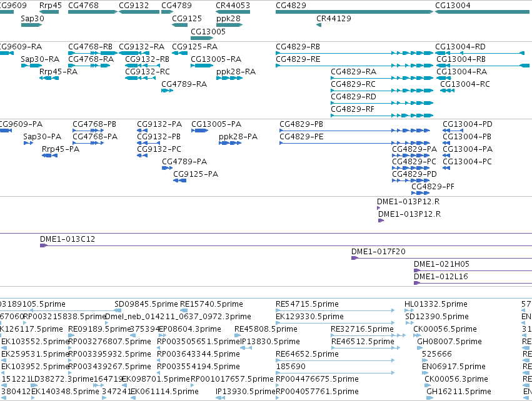Screen dimensions: 532x401
Task: Click protein ppk28-PA label
Action: tap(238, 137)
